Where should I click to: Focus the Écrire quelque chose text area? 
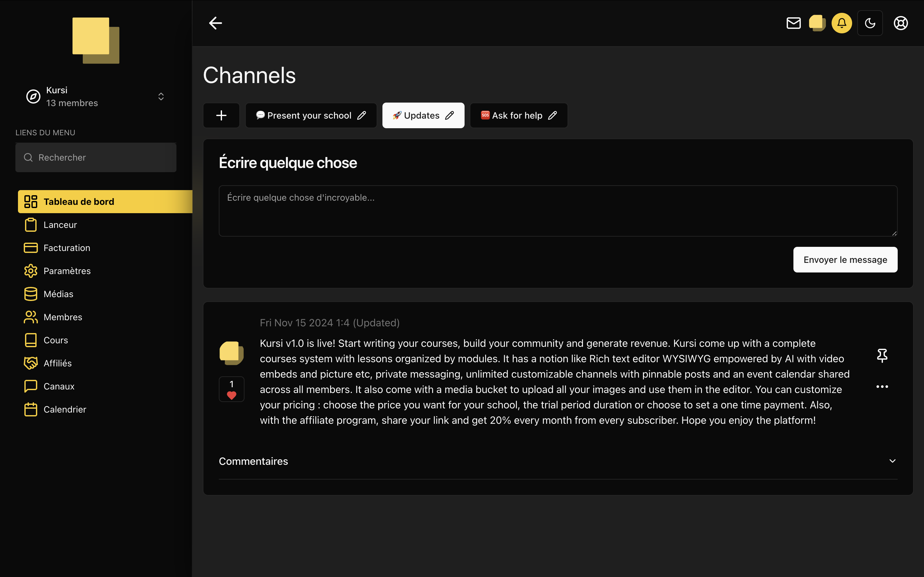coord(558,211)
